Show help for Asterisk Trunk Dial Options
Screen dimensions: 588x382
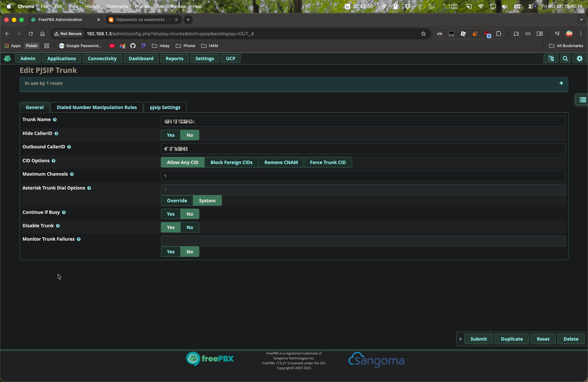[90, 188]
